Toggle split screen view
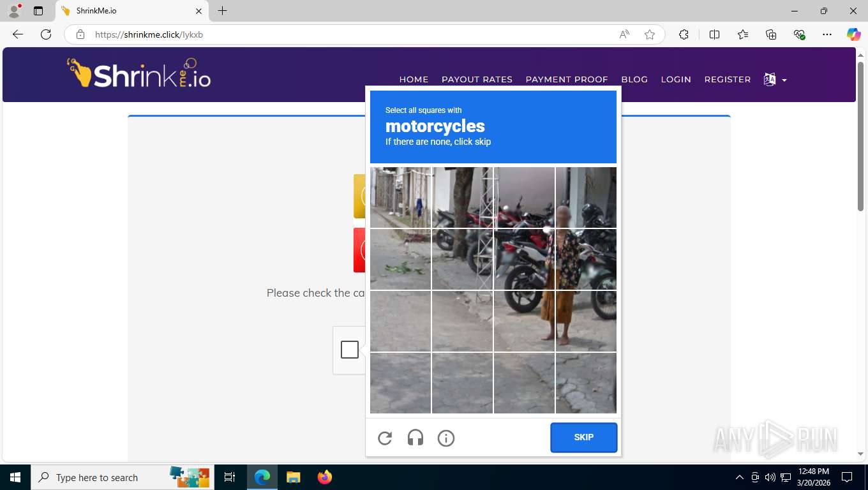868x490 pixels. (x=714, y=34)
